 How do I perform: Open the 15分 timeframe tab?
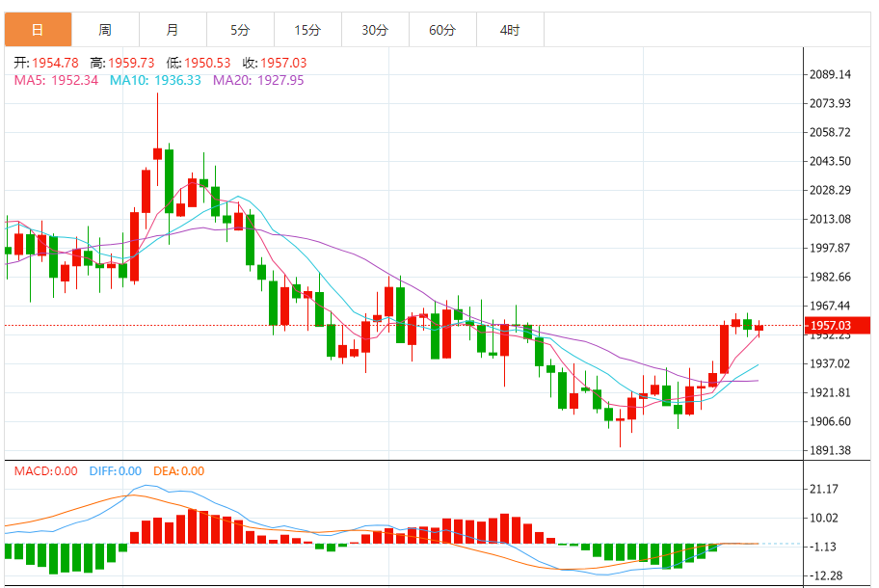(307, 30)
